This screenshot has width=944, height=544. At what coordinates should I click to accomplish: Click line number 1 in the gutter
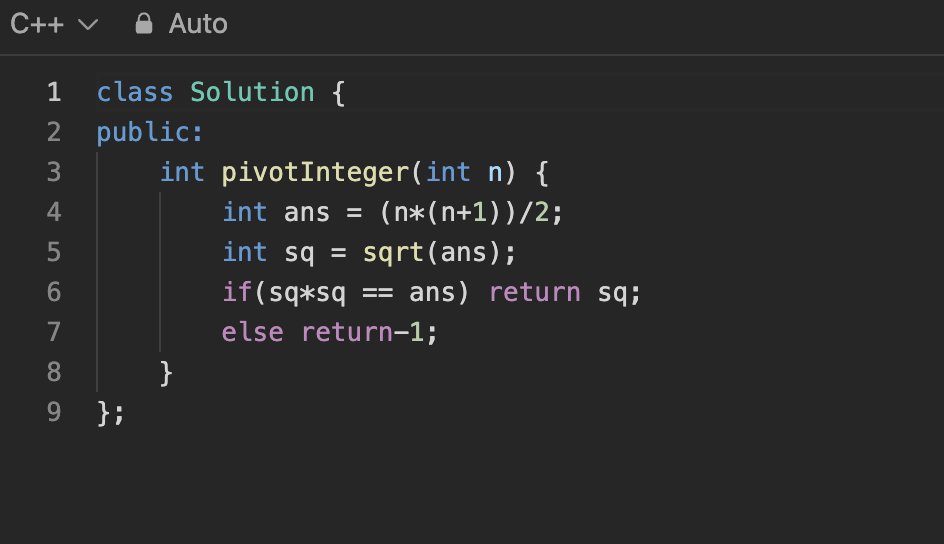coord(54,92)
